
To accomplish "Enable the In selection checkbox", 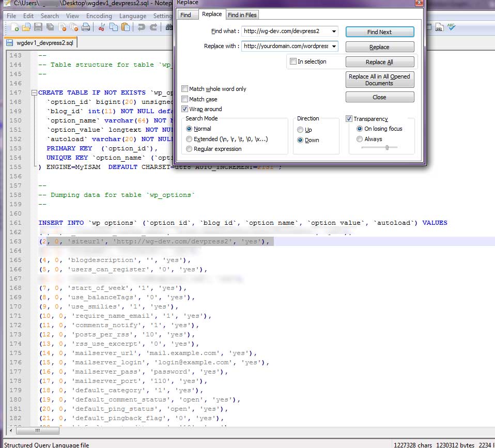I will [x=293, y=61].
